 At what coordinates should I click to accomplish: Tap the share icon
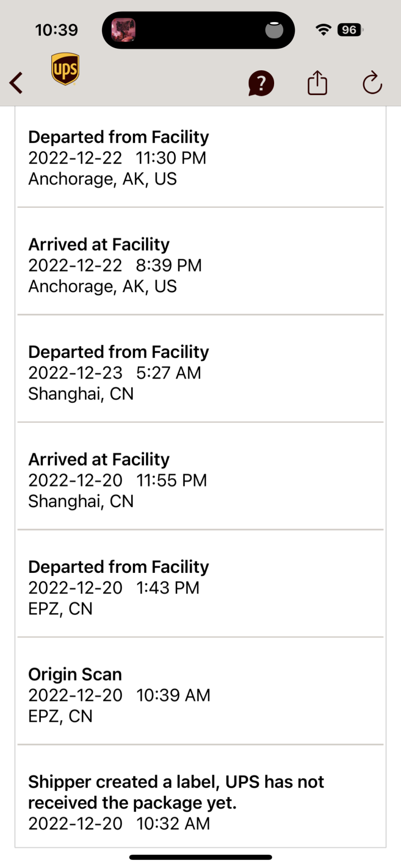[317, 82]
